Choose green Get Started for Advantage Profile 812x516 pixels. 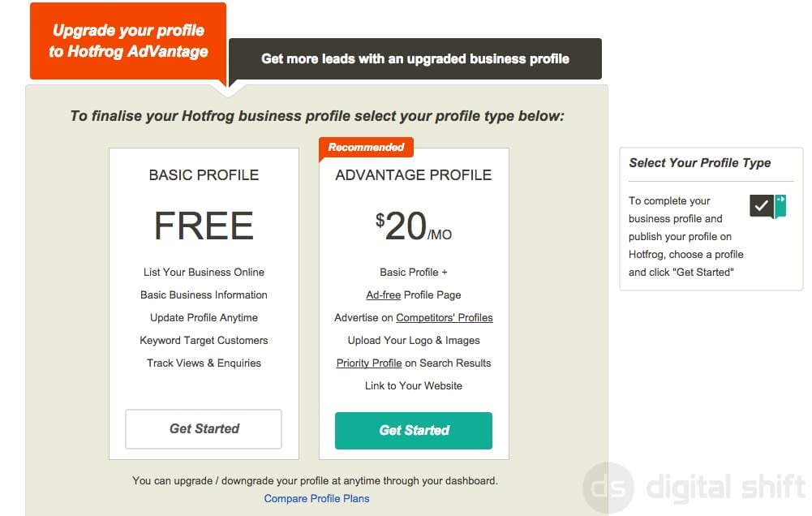tap(414, 431)
